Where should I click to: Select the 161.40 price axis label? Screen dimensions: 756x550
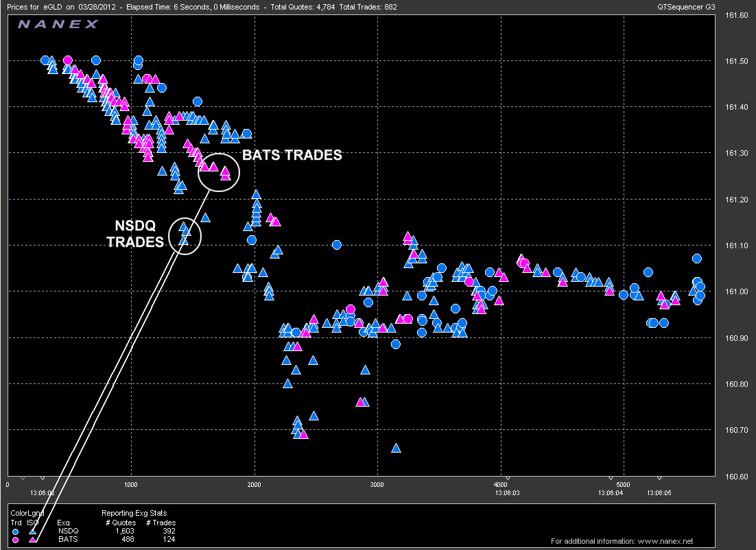point(736,107)
